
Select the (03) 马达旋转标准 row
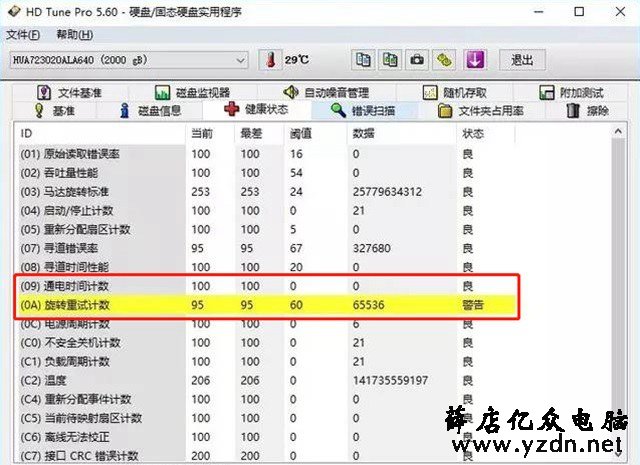(x=265, y=191)
